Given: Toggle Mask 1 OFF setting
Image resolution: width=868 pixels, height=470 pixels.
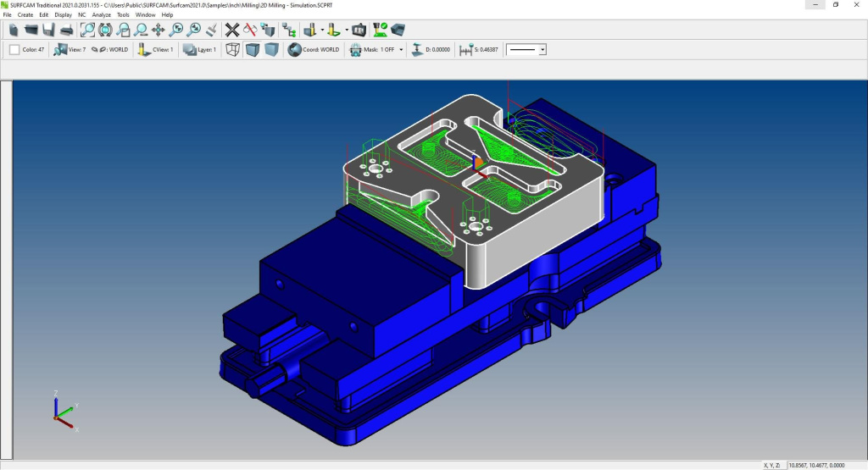Looking at the screenshot, I should [x=376, y=50].
